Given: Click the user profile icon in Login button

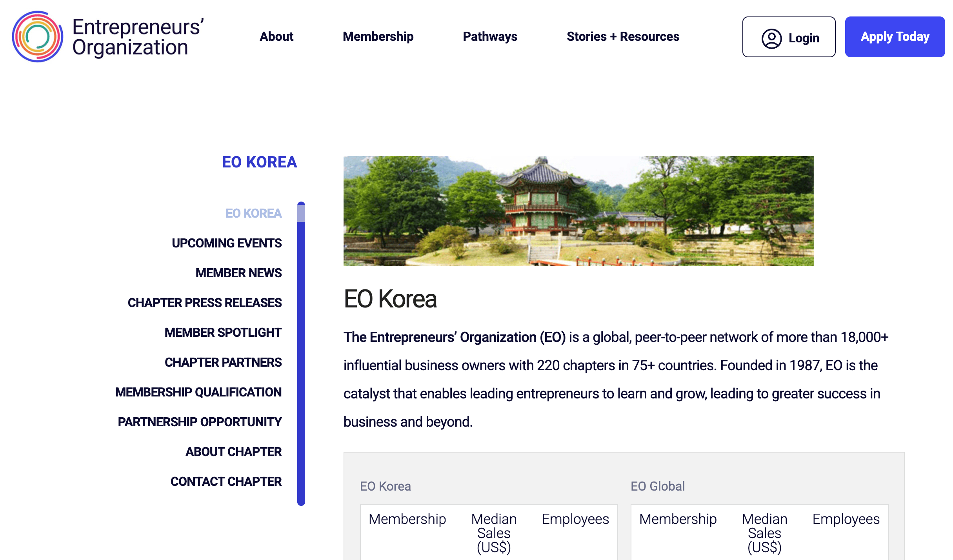Looking at the screenshot, I should (771, 38).
